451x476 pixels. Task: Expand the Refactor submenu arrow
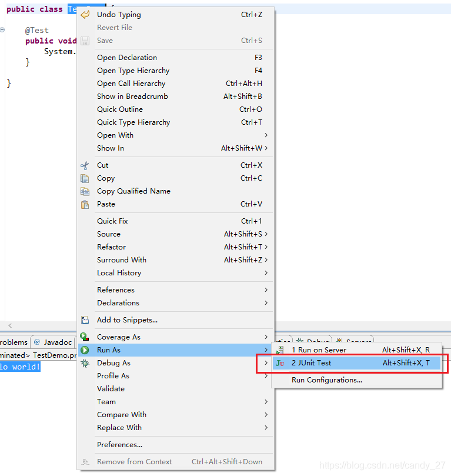pyautogui.click(x=266, y=247)
